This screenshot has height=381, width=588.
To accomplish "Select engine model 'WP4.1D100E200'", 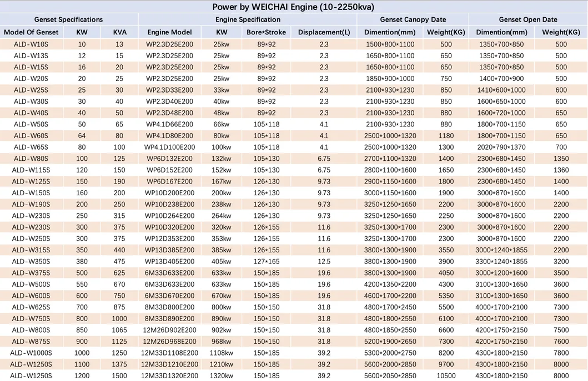I will point(169,147).
